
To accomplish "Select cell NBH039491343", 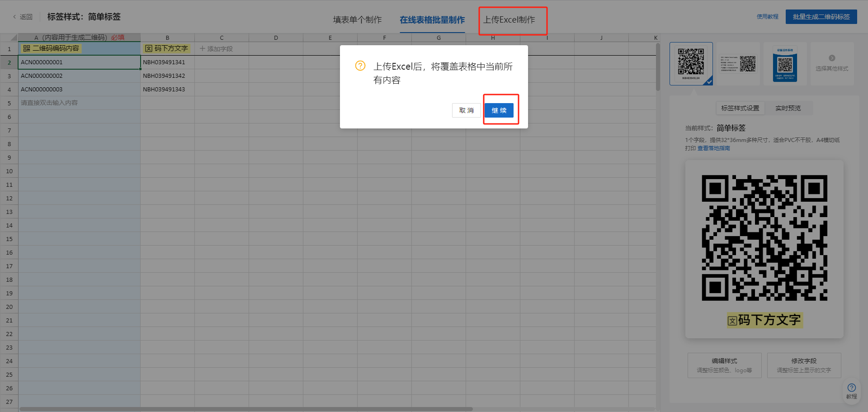I will point(167,90).
